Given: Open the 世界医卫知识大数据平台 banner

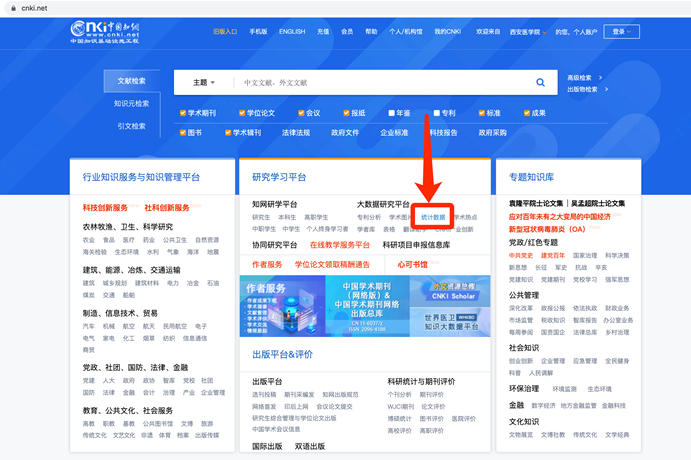Looking at the screenshot, I should pos(450,322).
